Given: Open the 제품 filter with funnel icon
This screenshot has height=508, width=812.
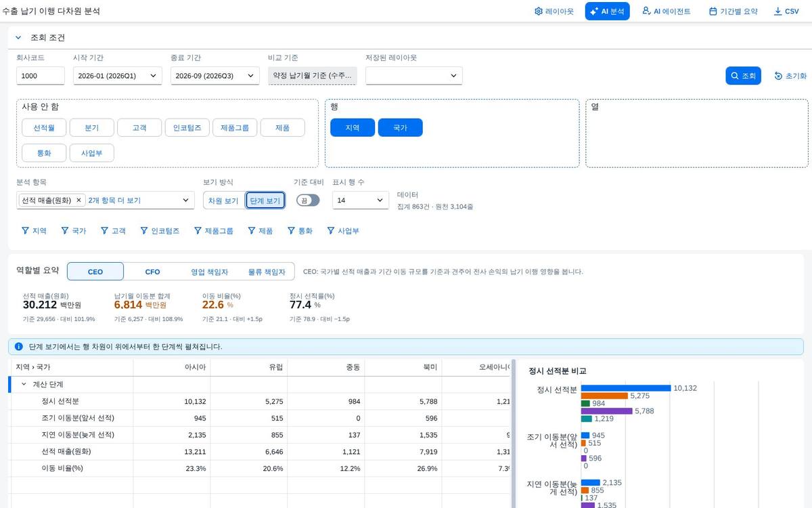Looking at the screenshot, I should click(x=260, y=231).
